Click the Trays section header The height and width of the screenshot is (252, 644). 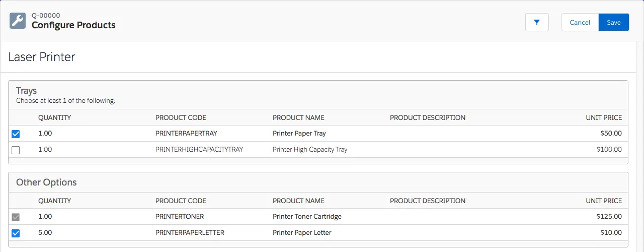click(x=26, y=91)
